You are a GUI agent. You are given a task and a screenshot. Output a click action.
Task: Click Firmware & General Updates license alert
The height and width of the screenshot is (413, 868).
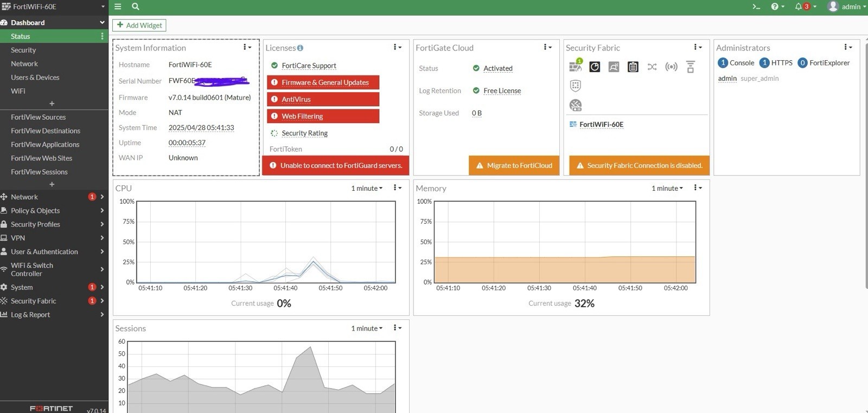coord(323,82)
